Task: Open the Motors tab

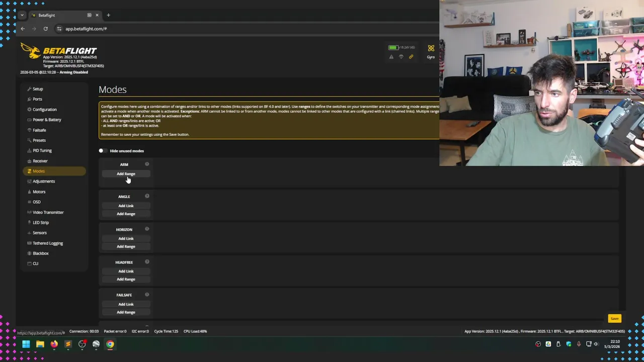Action: (54, 192)
